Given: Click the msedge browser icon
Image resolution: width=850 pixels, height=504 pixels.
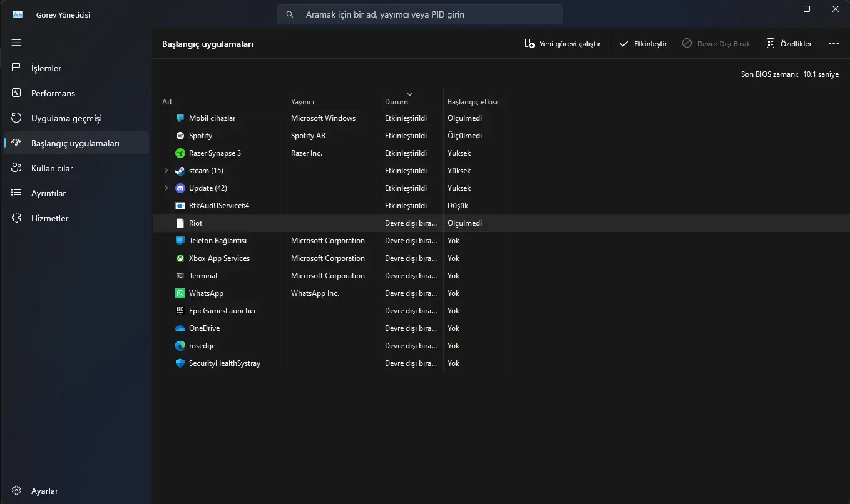Looking at the screenshot, I should click(180, 346).
